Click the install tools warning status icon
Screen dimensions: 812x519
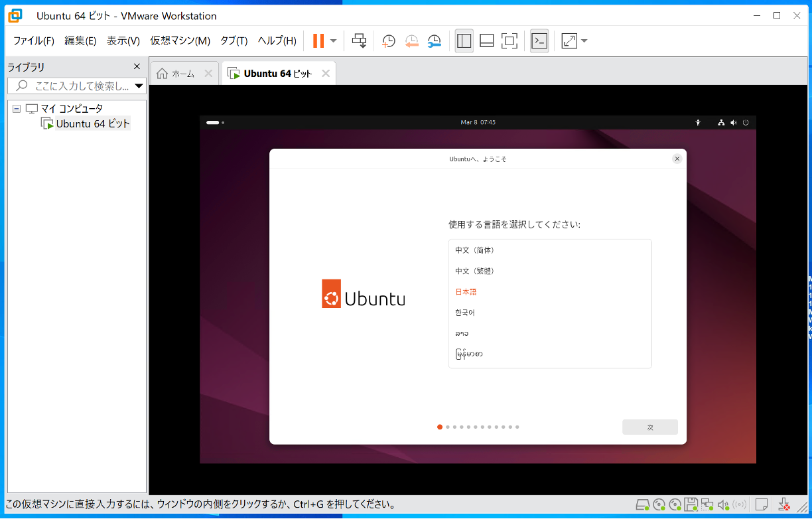pyautogui.click(x=783, y=505)
